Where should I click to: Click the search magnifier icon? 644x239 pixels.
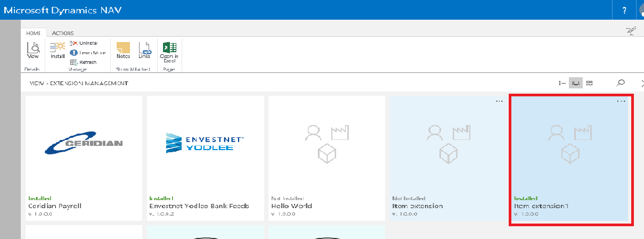(x=621, y=83)
